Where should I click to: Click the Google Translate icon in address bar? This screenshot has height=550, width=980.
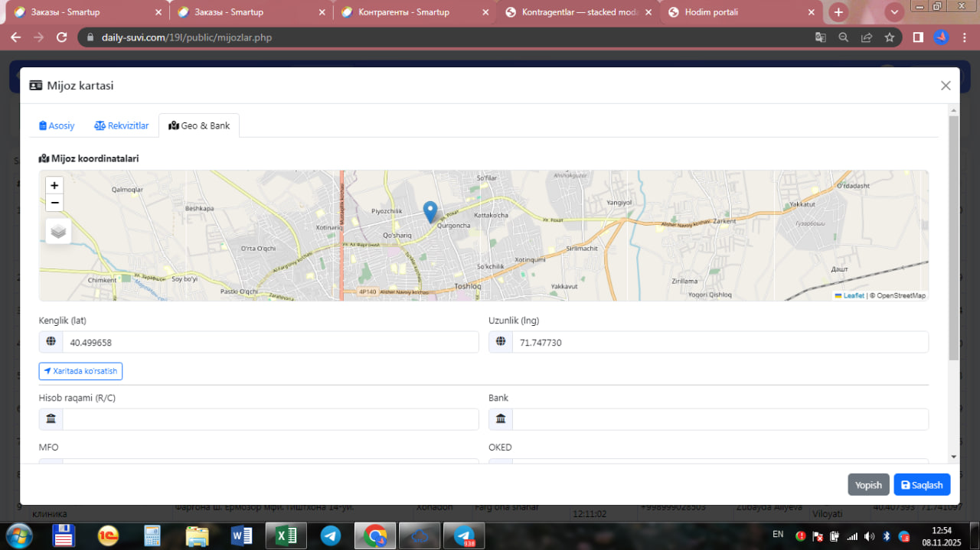pyautogui.click(x=820, y=37)
